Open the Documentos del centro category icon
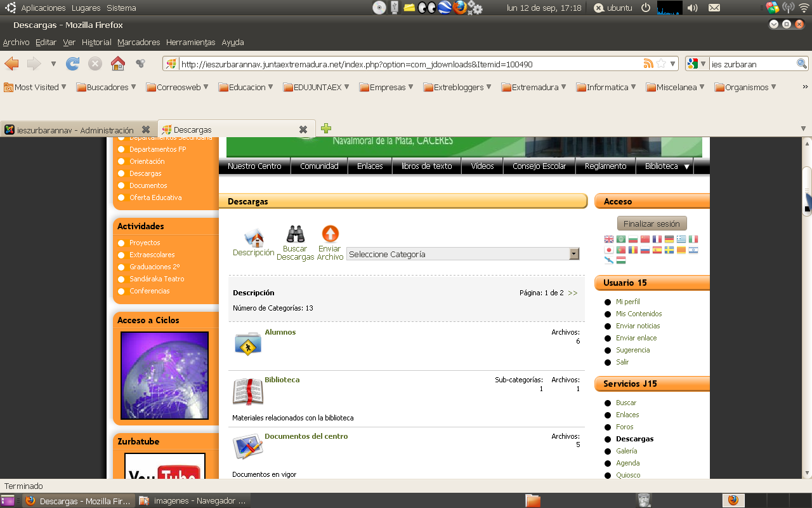812x508 pixels. pos(247,446)
